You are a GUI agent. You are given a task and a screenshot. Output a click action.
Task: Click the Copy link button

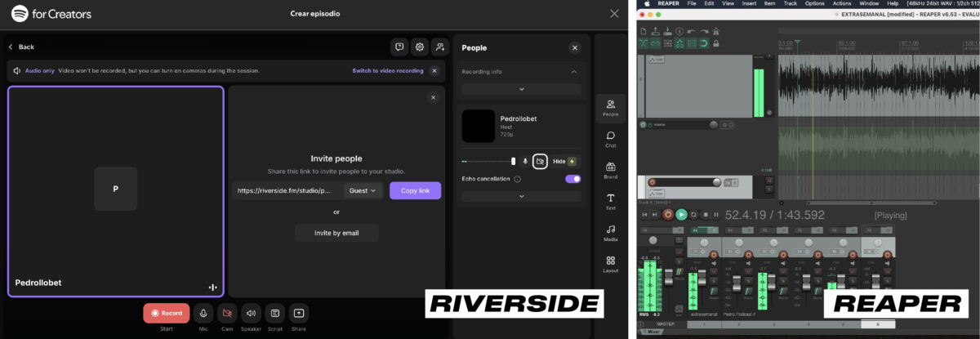pos(415,190)
